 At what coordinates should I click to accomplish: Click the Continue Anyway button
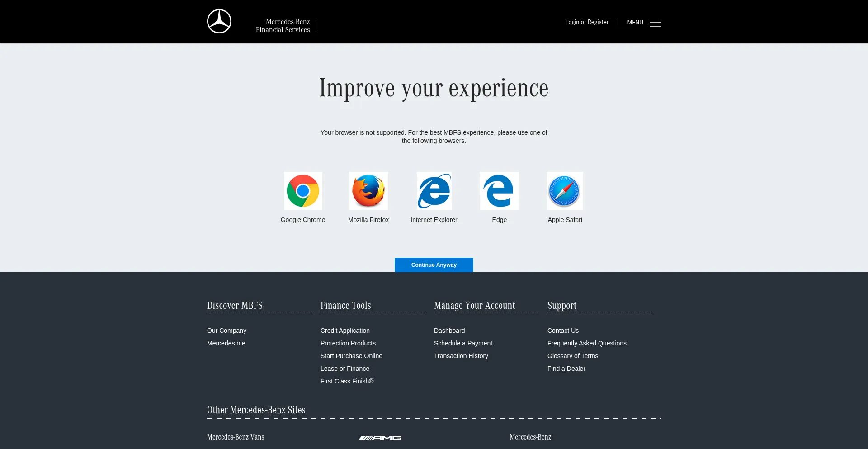(x=434, y=265)
